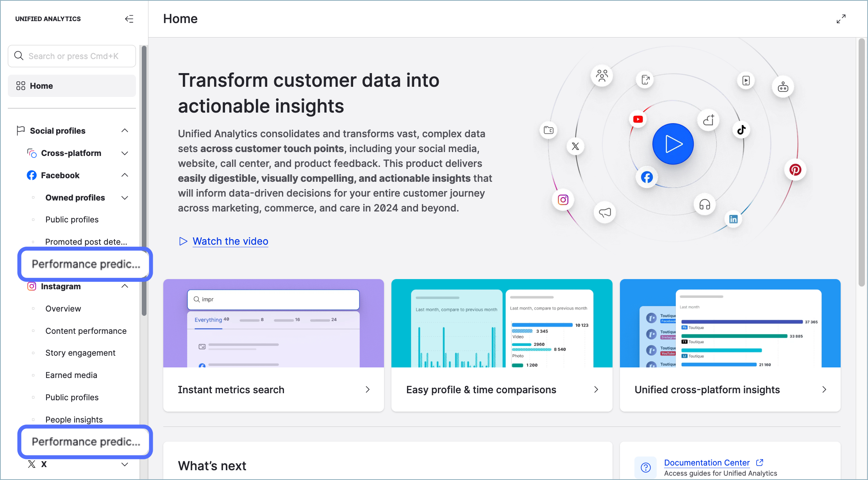Click the Performance predictions item under Facebook
868x480 pixels.
85,263
